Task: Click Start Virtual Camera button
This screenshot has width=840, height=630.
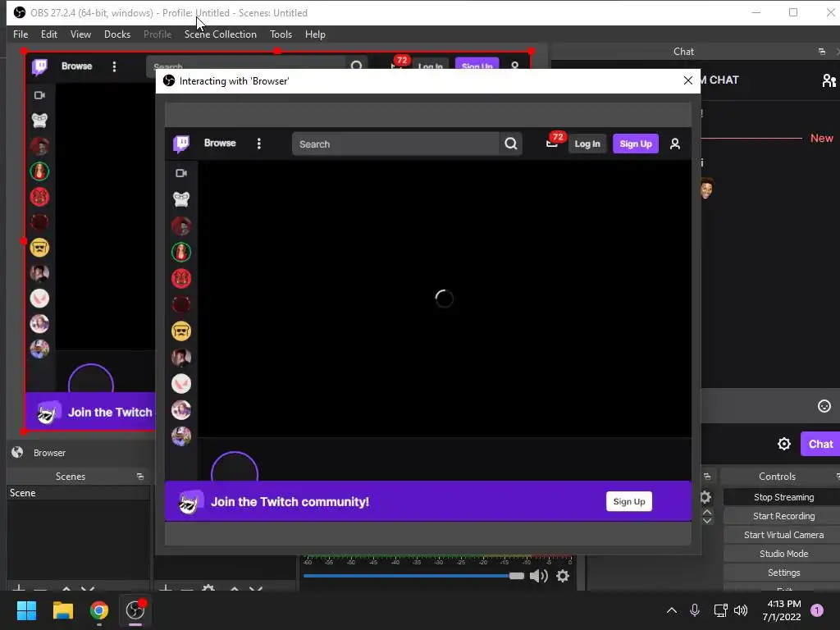Action: [x=783, y=535]
